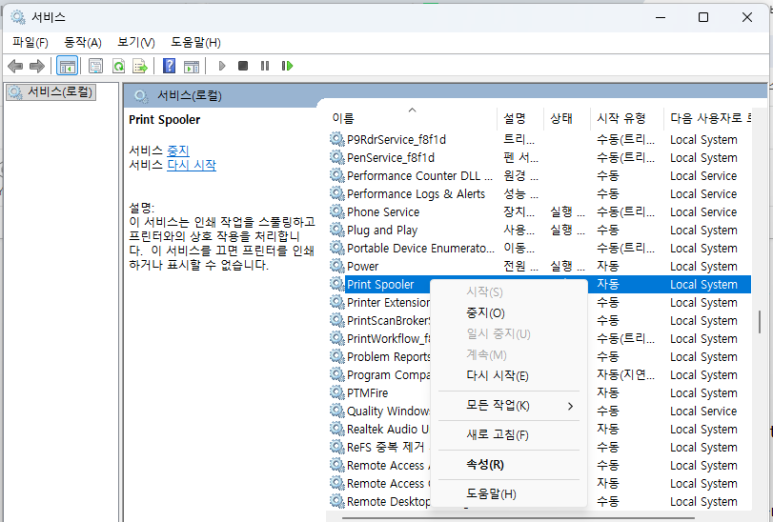Click the Back arrow toolbar icon

(x=15, y=66)
